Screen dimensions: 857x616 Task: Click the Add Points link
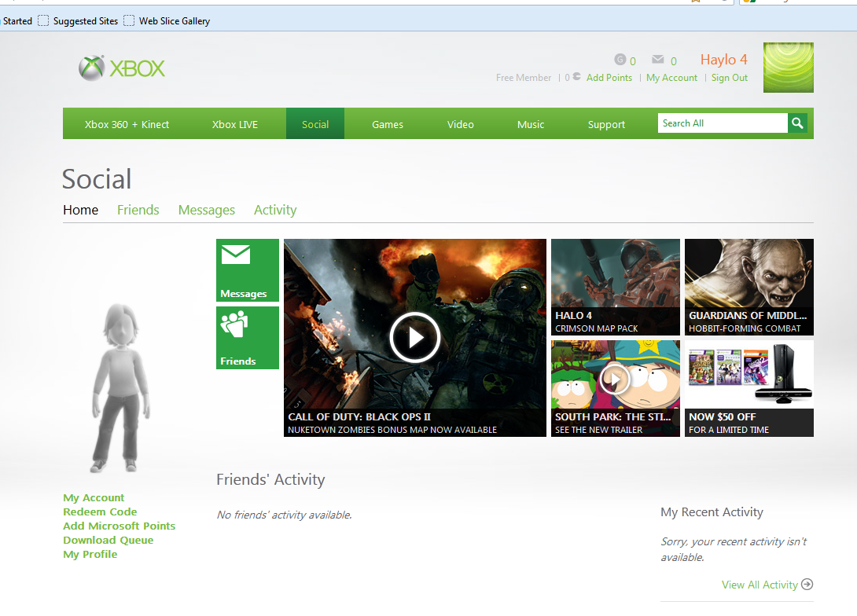[x=609, y=78]
